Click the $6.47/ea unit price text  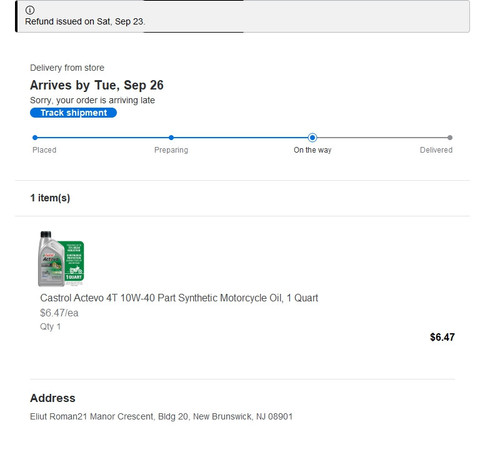(59, 313)
